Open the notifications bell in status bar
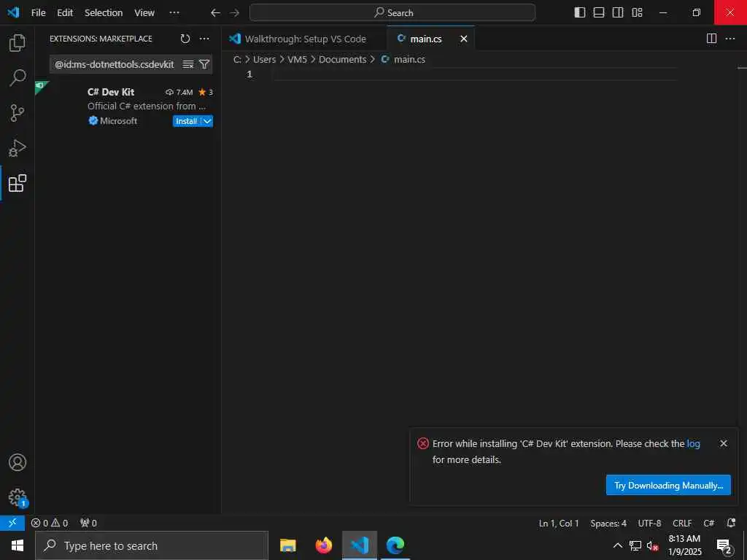This screenshot has height=560, width=747. (731, 523)
